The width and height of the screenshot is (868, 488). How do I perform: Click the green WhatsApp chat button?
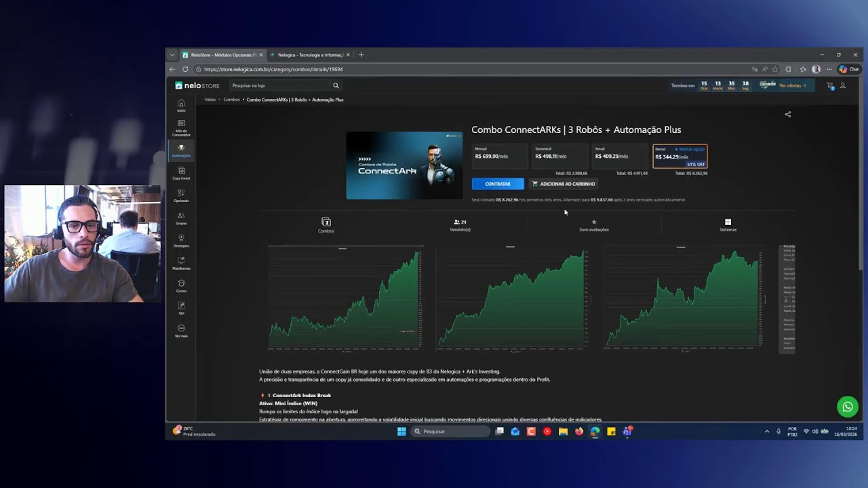tap(847, 407)
